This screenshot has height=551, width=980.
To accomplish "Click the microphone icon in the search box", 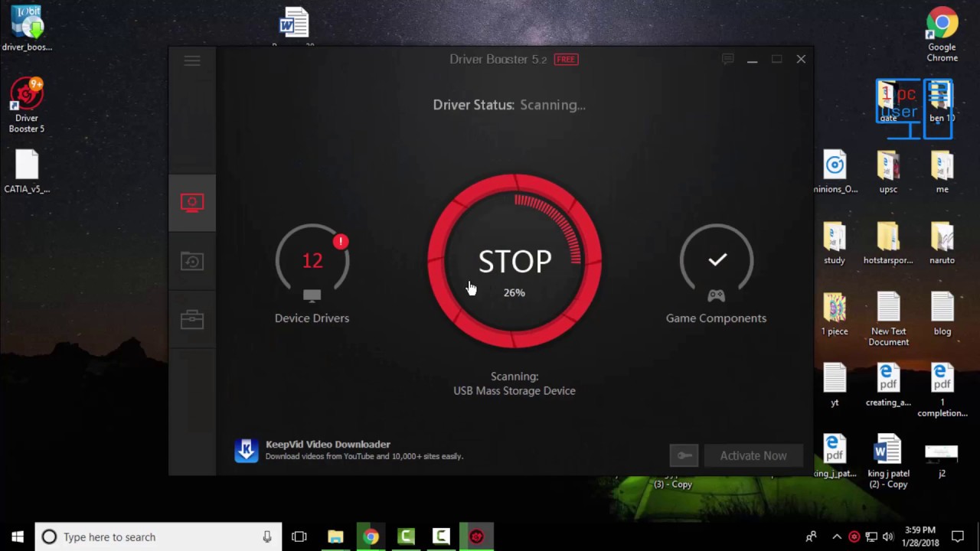I will pos(267,536).
